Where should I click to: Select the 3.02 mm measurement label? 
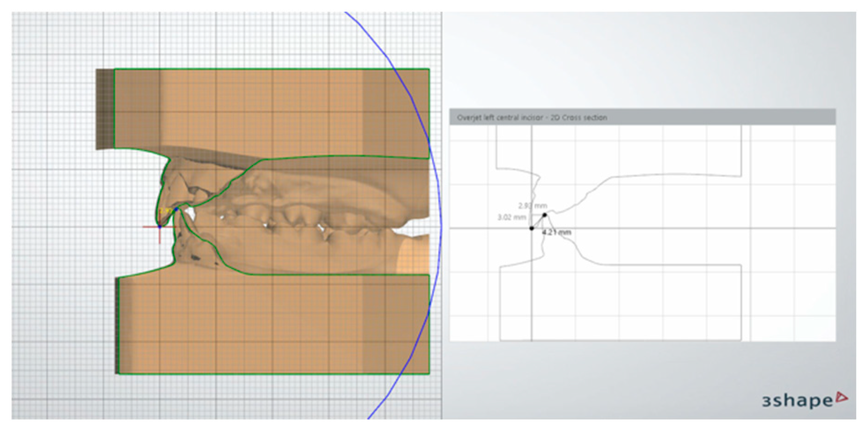[512, 217]
